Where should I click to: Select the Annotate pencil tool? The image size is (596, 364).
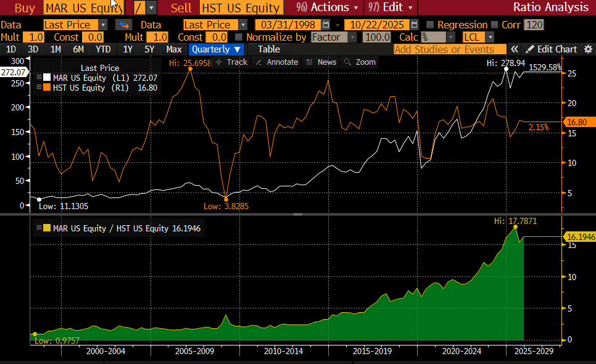point(276,62)
